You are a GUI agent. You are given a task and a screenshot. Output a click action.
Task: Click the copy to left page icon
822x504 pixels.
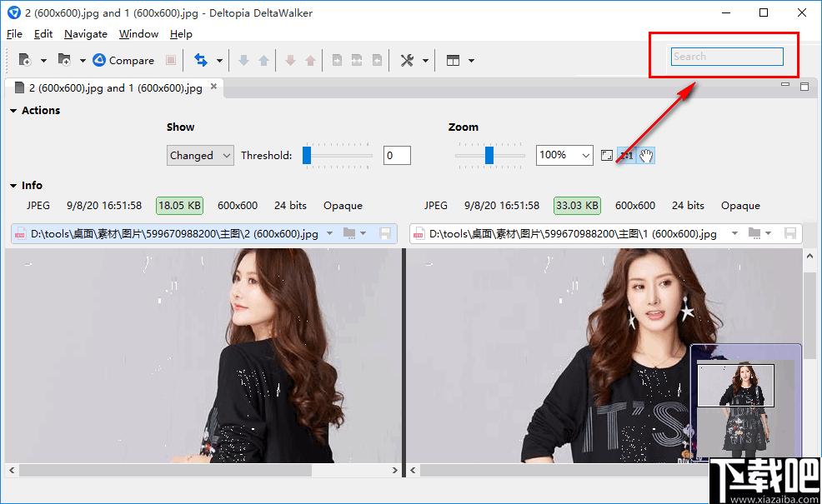(x=377, y=60)
